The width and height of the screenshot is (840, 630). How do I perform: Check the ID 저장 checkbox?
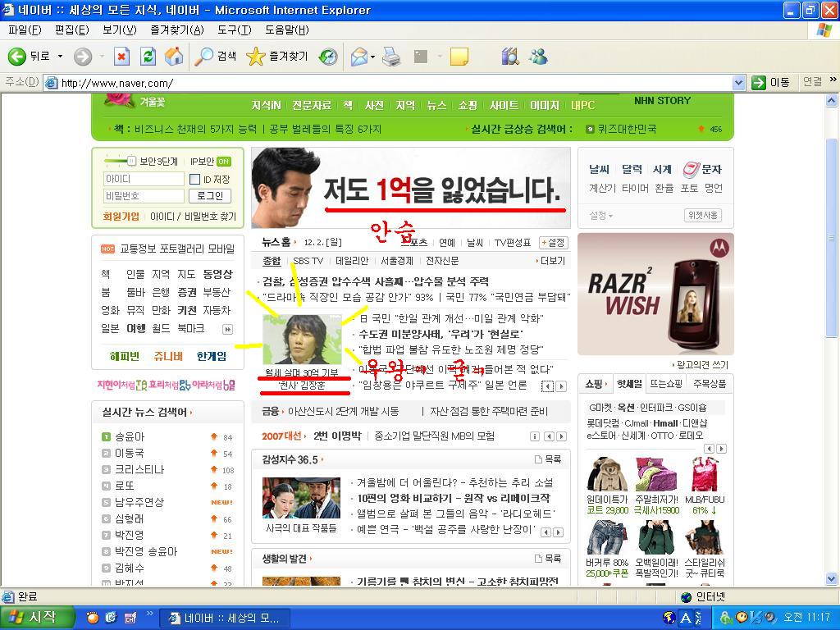point(195,180)
